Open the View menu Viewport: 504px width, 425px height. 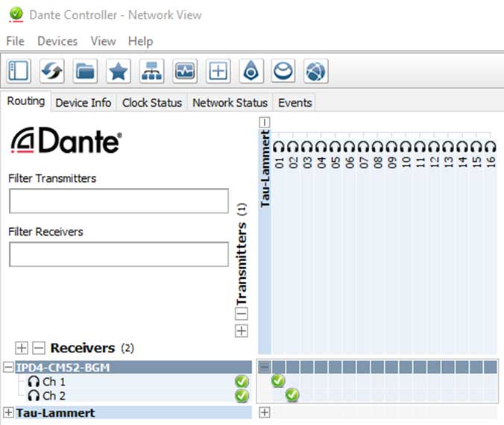tap(103, 41)
